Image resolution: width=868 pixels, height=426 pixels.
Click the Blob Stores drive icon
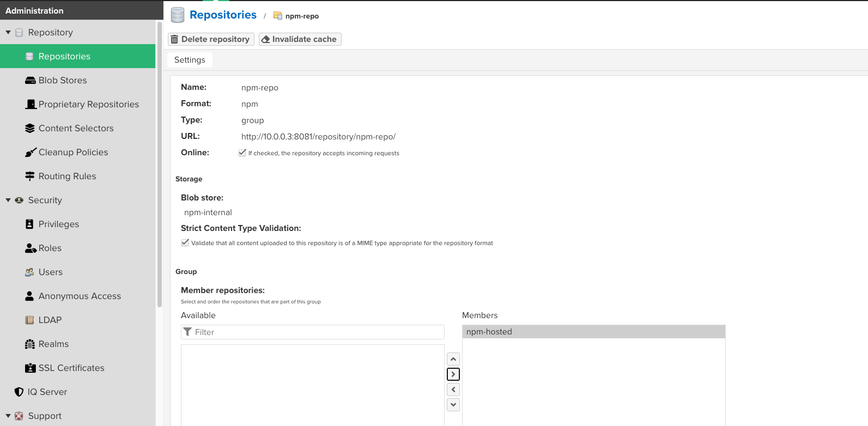[x=31, y=81]
